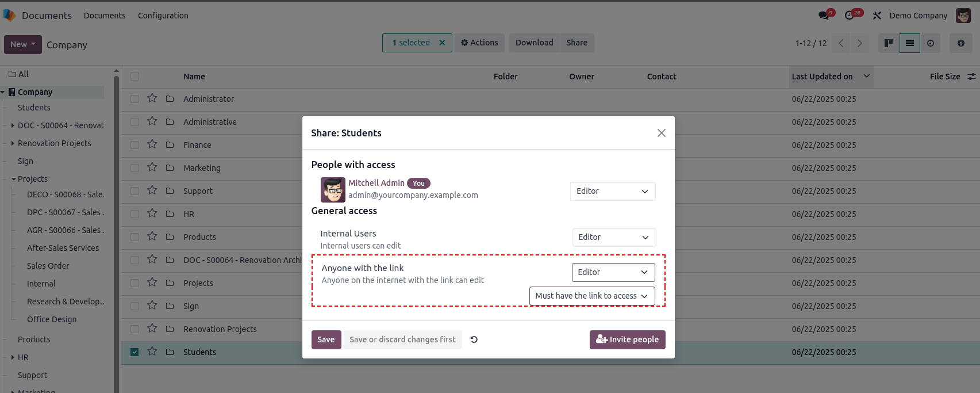Viewport: 980px width, 393px height.
Task: Click the Save button in share dialog
Action: (x=326, y=339)
